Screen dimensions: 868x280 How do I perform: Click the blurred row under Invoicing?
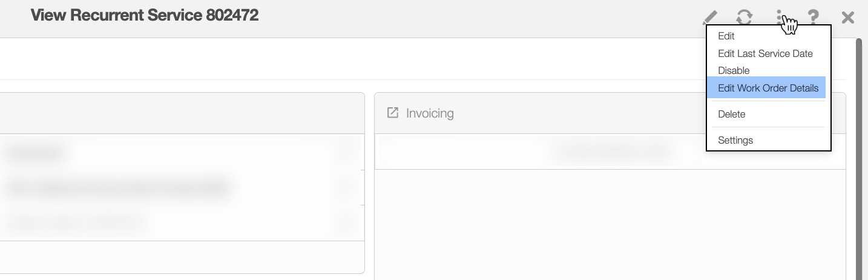click(610, 152)
